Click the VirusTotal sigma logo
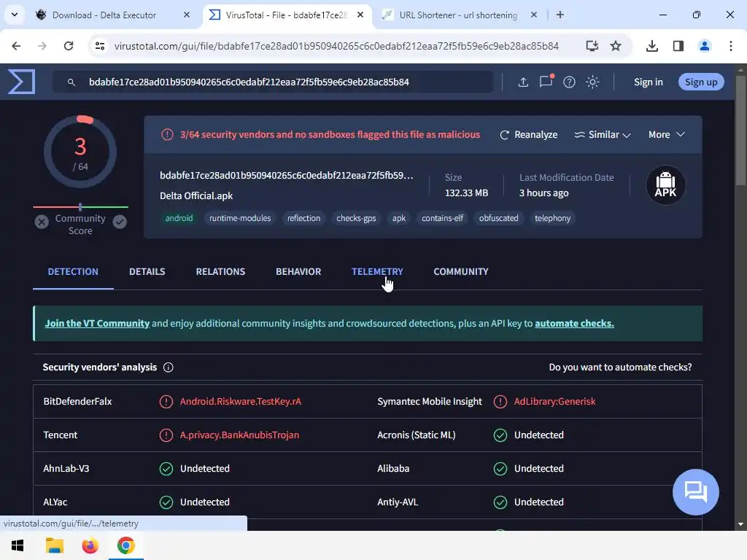The image size is (747, 560). coord(21,82)
